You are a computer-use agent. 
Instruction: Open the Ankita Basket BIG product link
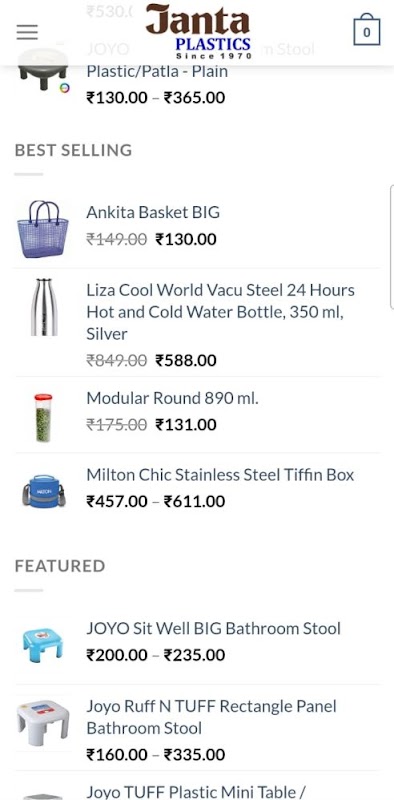pyautogui.click(x=153, y=212)
